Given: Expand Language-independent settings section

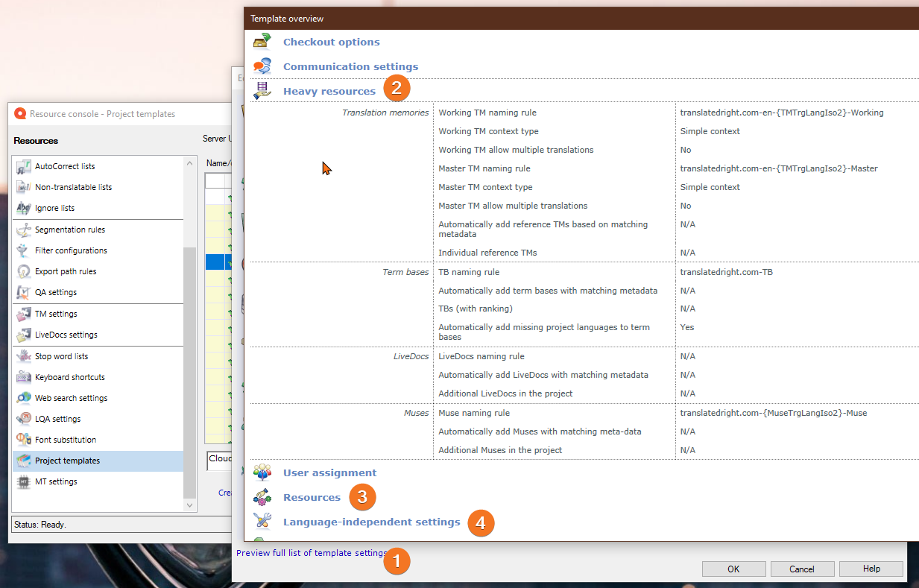Looking at the screenshot, I should click(371, 522).
